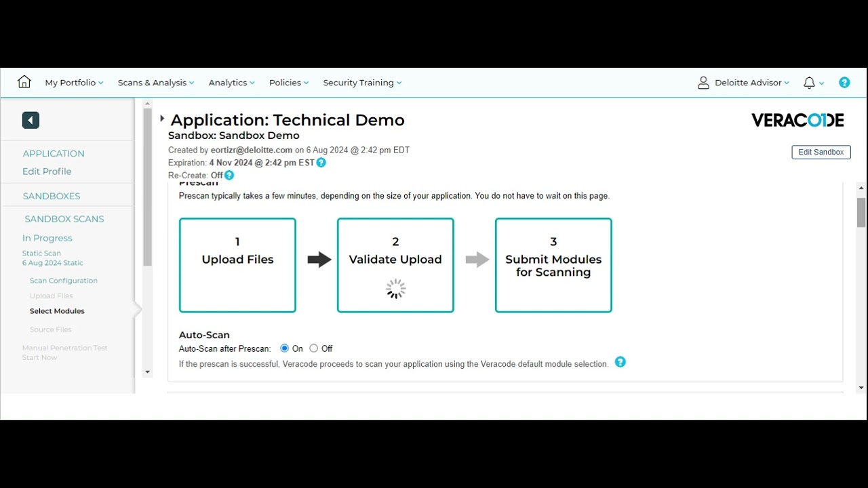Select the Select Modules sidebar item
The image size is (868, 488).
pos(57,311)
